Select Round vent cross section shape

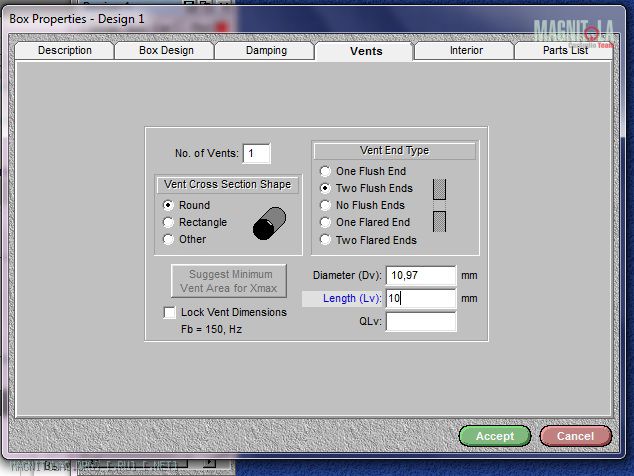click(169, 205)
